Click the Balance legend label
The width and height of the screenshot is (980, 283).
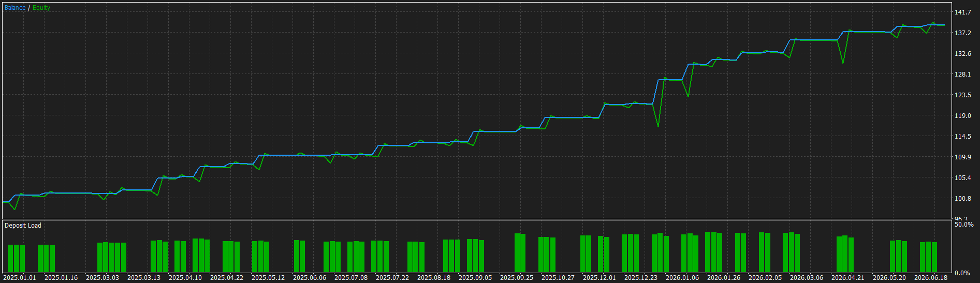pyautogui.click(x=15, y=8)
